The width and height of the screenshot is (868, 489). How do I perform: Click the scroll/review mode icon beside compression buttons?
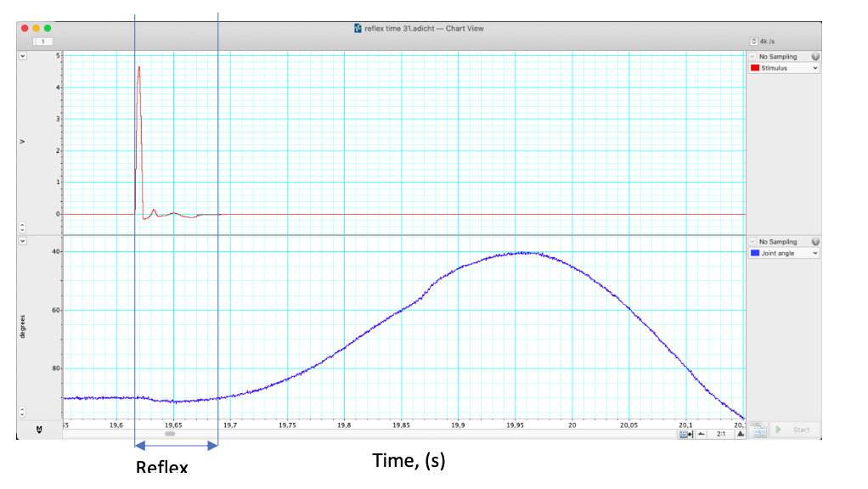[x=686, y=434]
